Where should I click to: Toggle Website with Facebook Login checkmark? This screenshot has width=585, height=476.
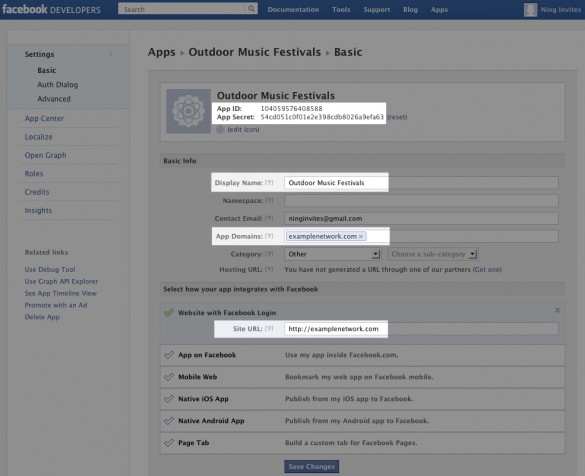169,313
